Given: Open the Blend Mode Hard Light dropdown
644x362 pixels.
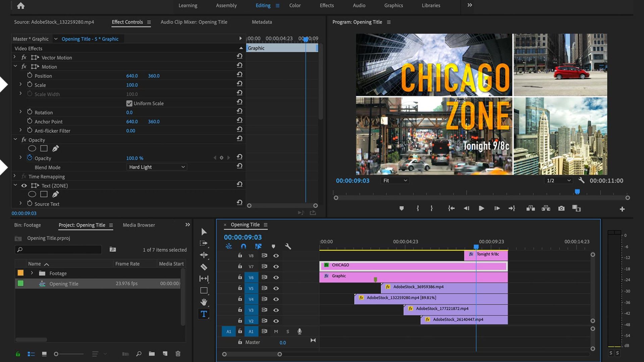Looking at the screenshot, I should point(157,167).
